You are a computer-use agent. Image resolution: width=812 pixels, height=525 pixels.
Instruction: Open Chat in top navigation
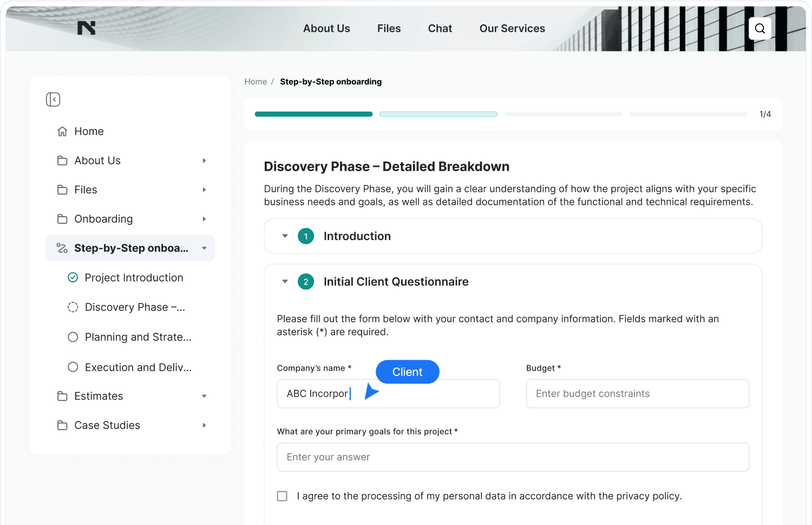coord(440,28)
